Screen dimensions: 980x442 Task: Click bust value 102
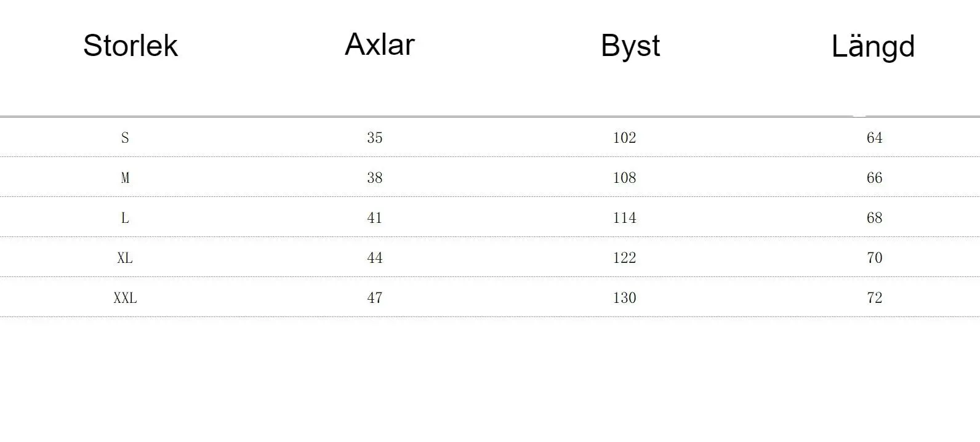pyautogui.click(x=624, y=137)
